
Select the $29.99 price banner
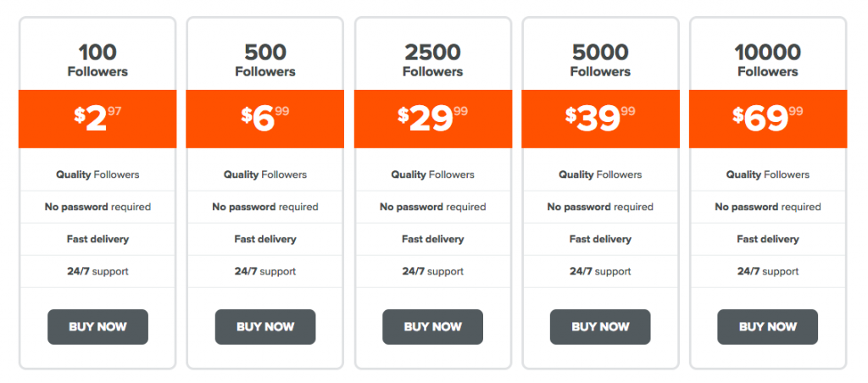[x=432, y=119]
